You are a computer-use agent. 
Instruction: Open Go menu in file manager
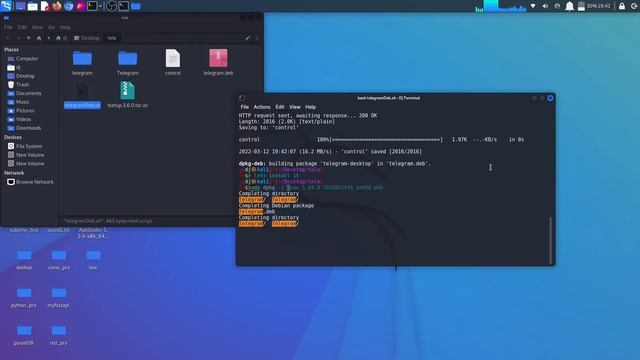tap(51, 27)
